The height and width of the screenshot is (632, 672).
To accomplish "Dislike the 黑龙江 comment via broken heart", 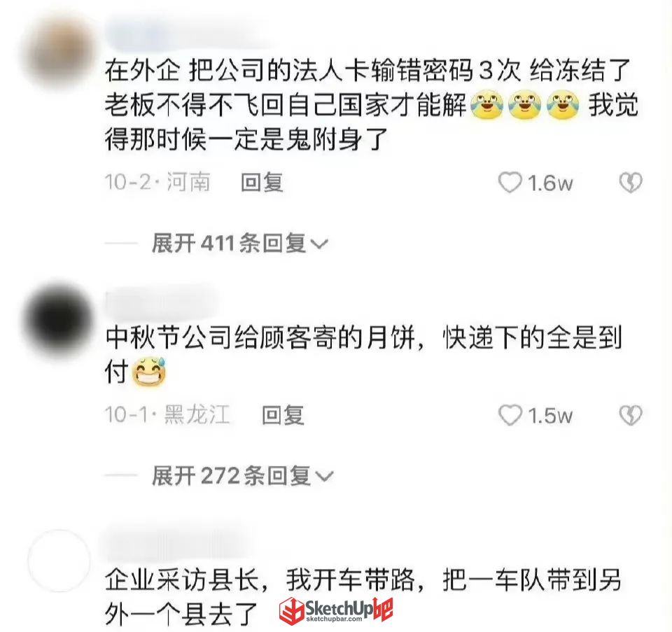I will tap(631, 415).
